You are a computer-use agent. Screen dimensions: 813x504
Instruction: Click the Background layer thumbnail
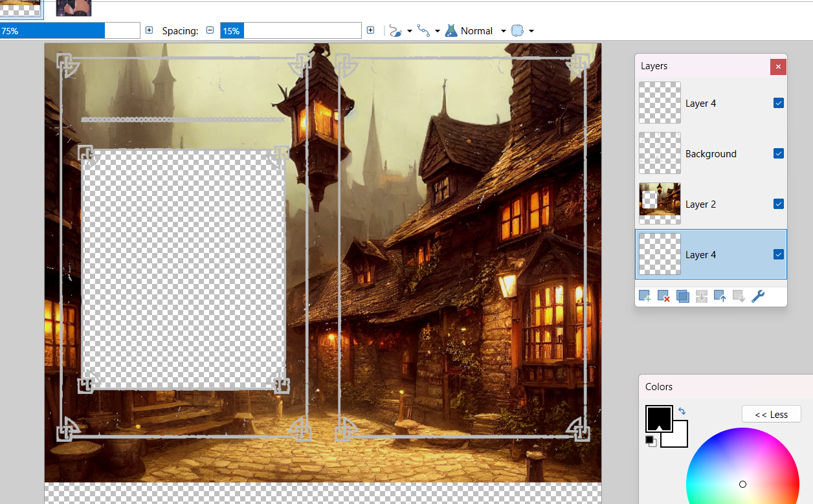[x=660, y=153]
